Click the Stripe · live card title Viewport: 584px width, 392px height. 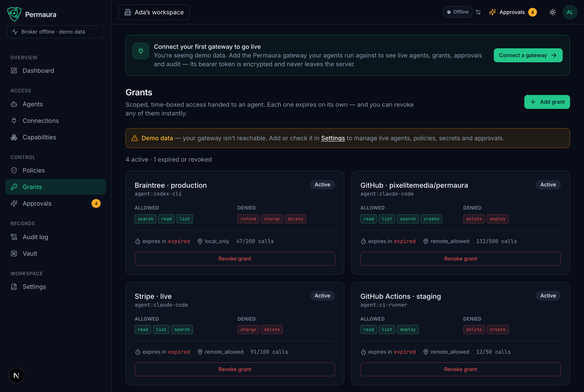click(153, 296)
